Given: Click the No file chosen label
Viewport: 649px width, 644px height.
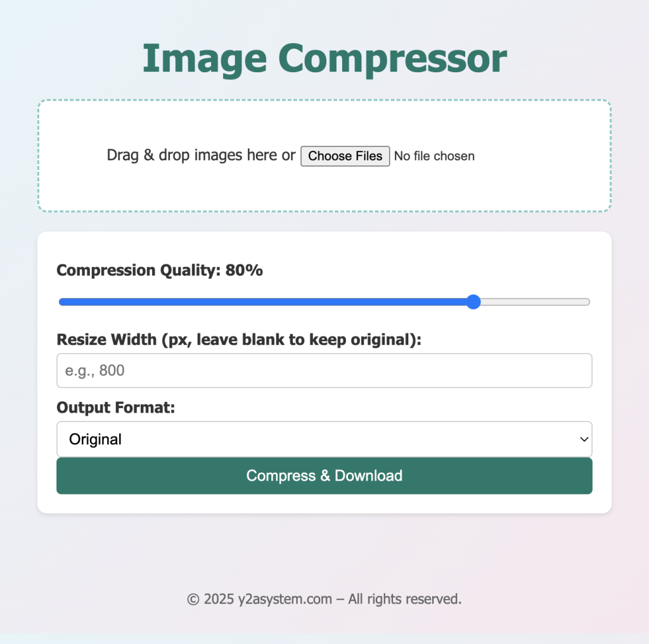Looking at the screenshot, I should (x=434, y=156).
